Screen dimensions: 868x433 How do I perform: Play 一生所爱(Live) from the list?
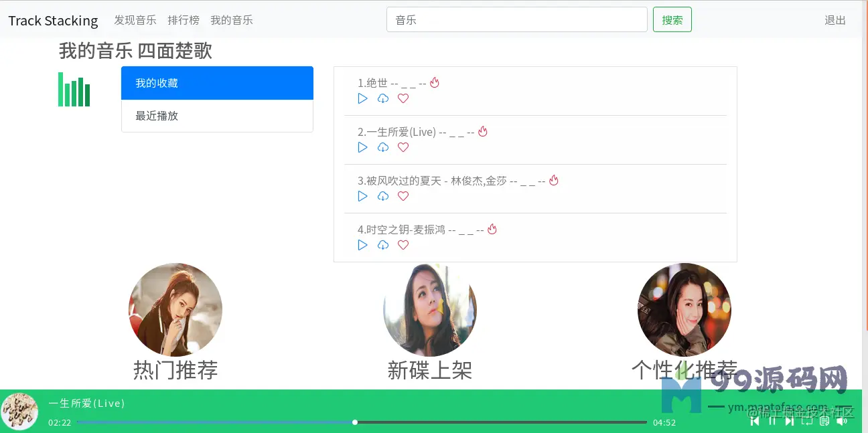[362, 147]
